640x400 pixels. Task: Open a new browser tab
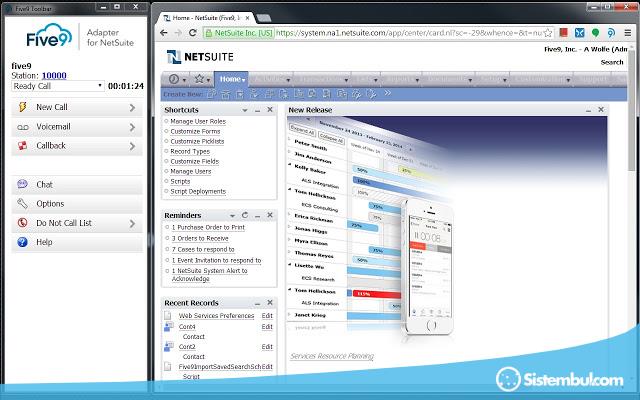pos(264,18)
